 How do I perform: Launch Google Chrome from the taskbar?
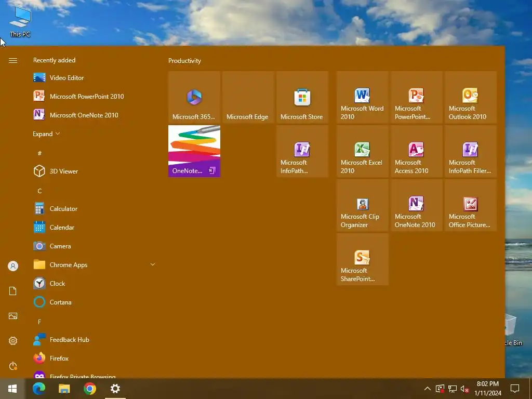(x=89, y=389)
